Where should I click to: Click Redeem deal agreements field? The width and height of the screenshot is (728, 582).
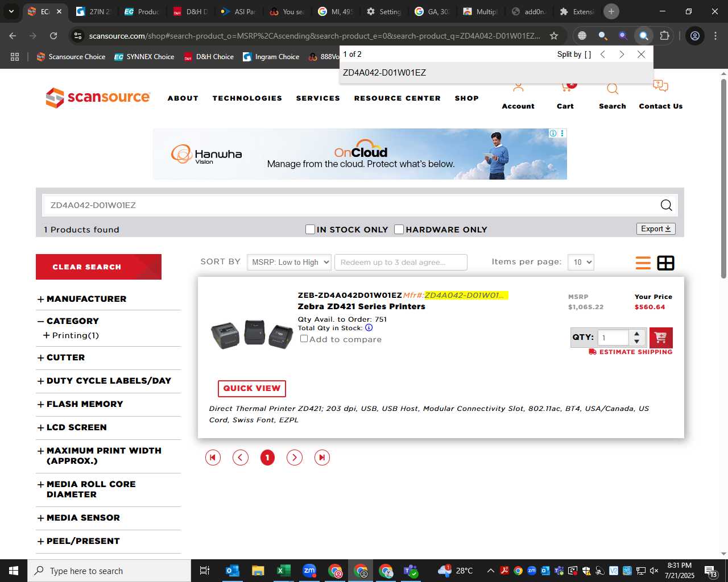pyautogui.click(x=401, y=262)
